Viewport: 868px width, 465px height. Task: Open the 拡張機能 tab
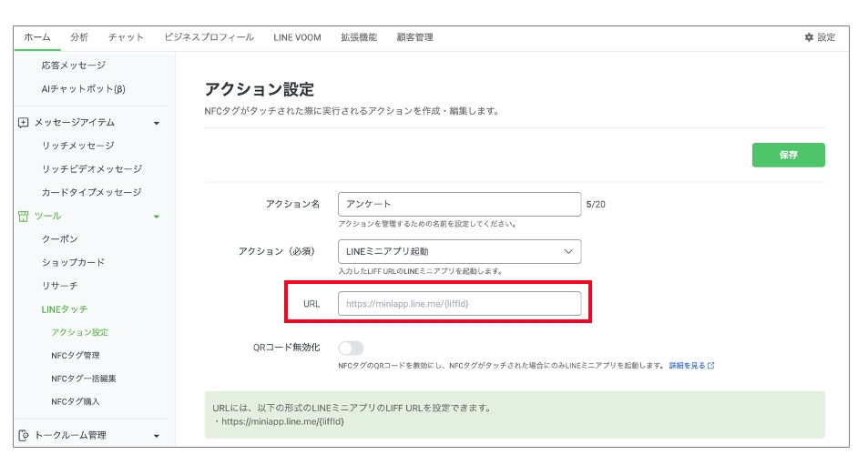pos(359,37)
